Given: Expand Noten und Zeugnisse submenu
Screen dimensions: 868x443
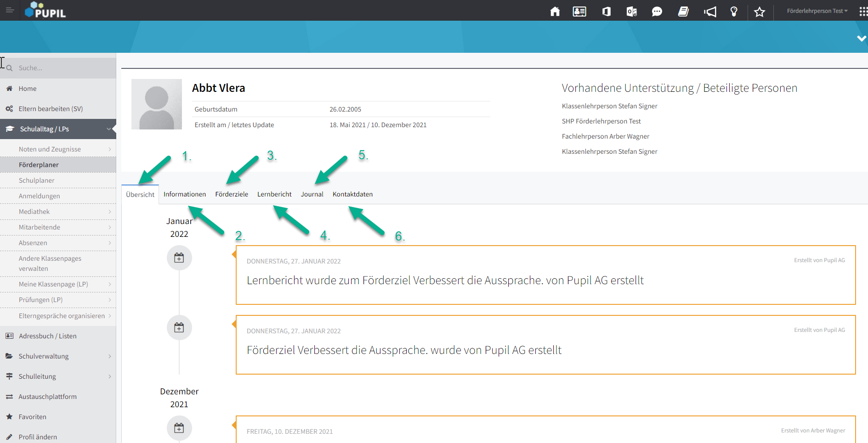Looking at the screenshot, I should (58, 149).
